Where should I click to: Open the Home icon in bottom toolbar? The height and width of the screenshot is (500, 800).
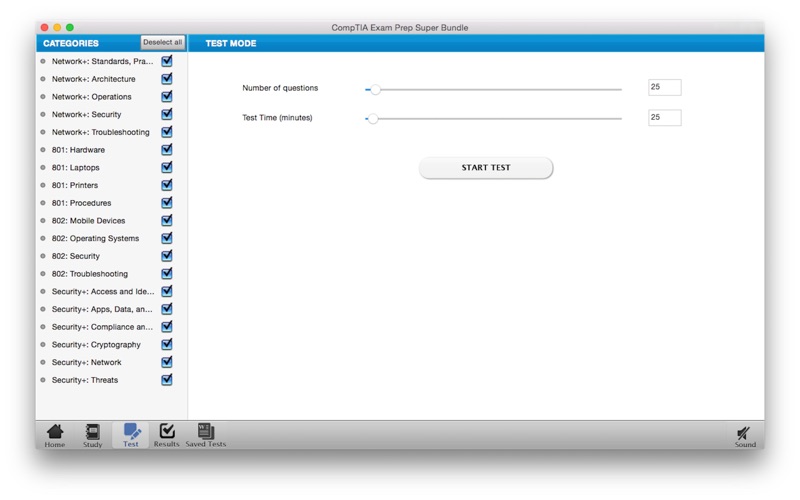pos(55,434)
